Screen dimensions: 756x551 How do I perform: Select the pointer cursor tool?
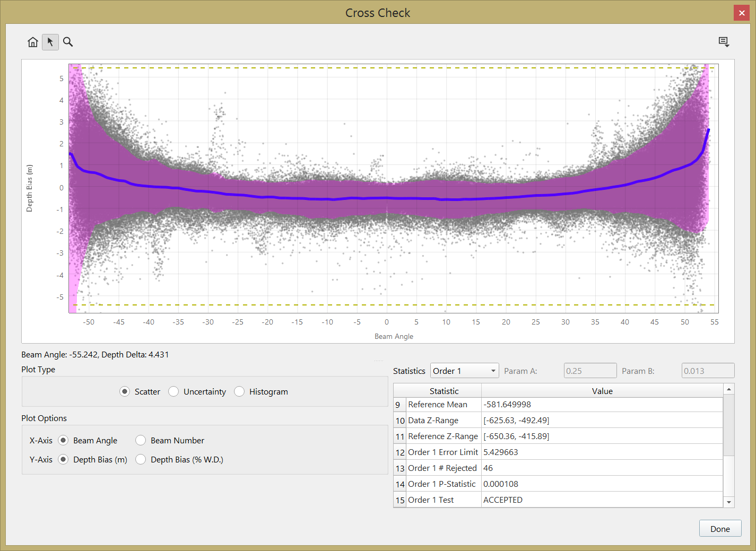coord(50,42)
